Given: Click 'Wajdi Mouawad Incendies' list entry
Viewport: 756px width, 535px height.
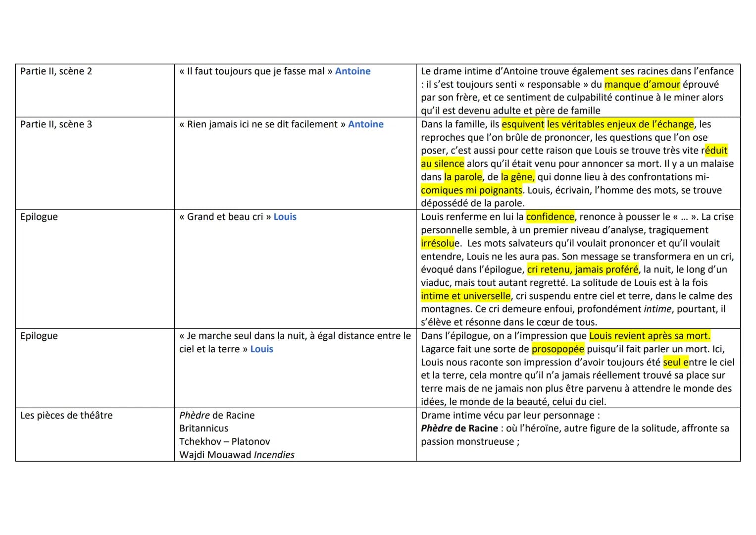Looking at the screenshot, I should click(237, 455).
